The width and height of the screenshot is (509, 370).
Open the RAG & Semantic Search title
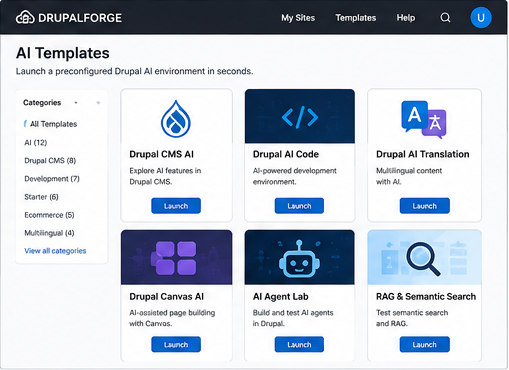click(426, 297)
